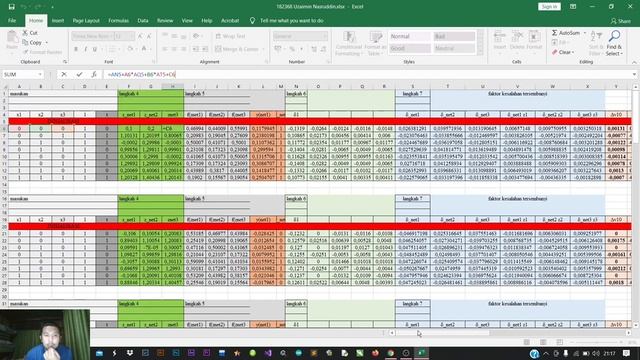
Task: Open the View tab
Action: coord(187,20)
